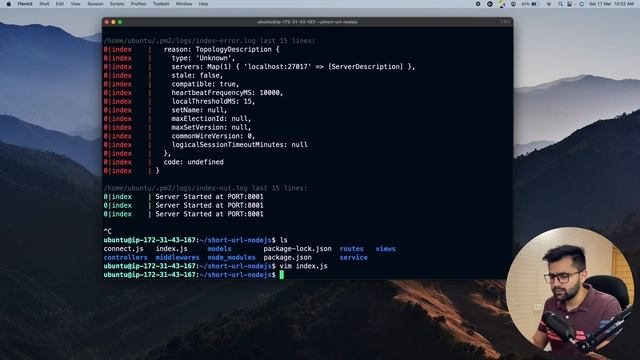Open the Toolbelt menu
This screenshot has height=360, width=640.
161,4
